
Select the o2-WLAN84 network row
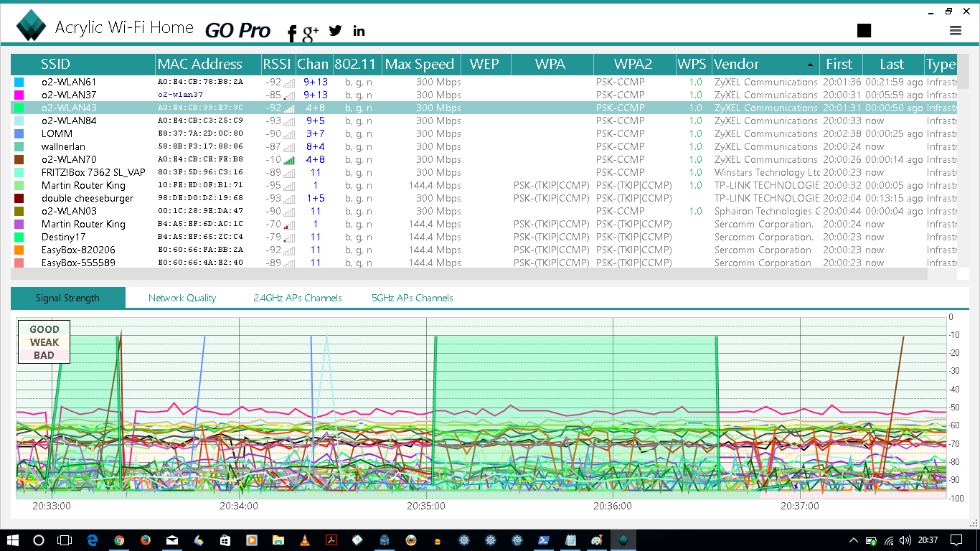[484, 121]
